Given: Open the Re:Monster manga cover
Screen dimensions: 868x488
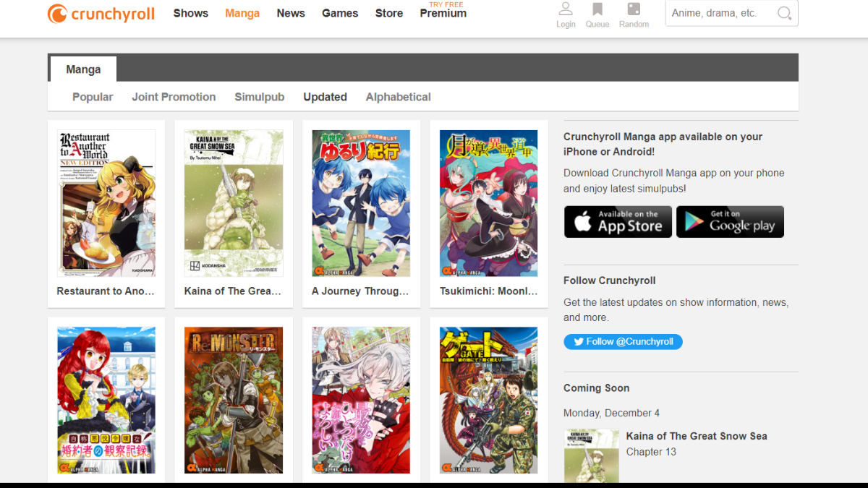Looking at the screenshot, I should 234,400.
